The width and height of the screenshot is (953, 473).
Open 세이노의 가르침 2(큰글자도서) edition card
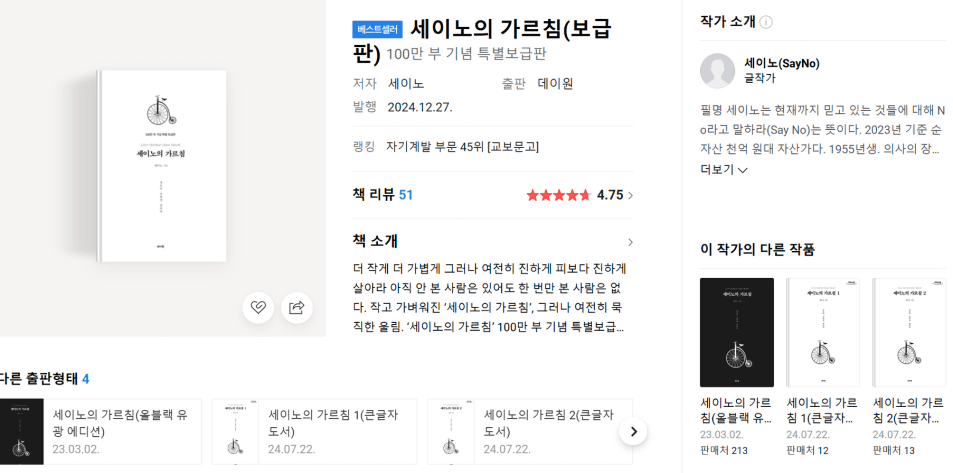(x=530, y=432)
